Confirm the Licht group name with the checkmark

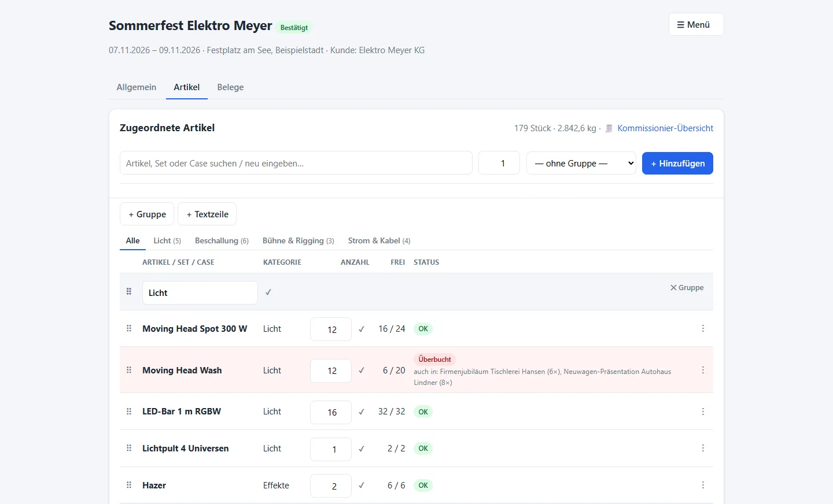pyautogui.click(x=268, y=292)
